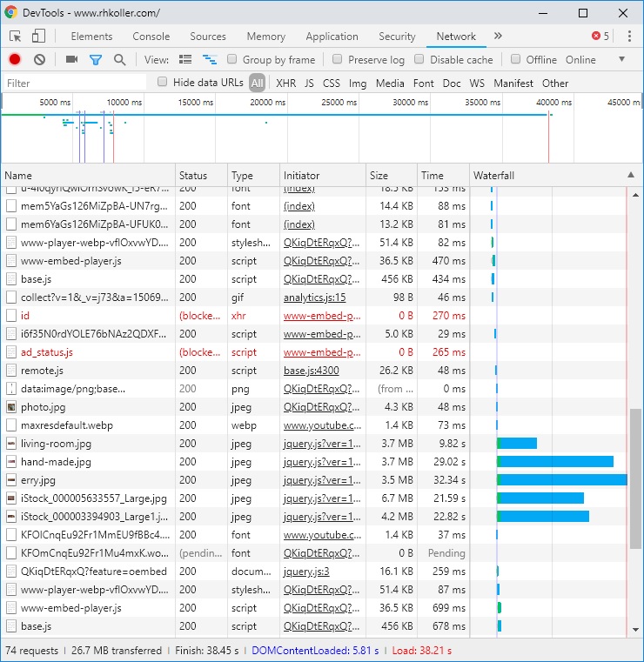644x662 pixels.
Task: Click the capture screenshots camera icon
Action: pos(71,60)
